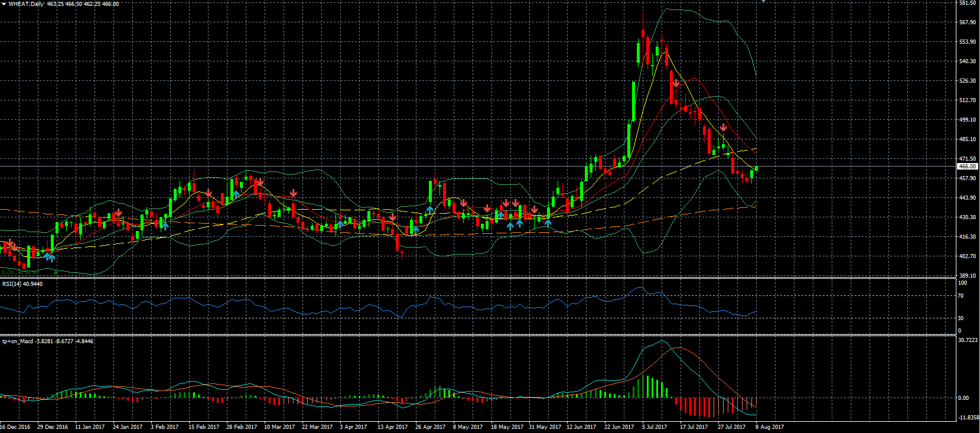Image resolution: width=980 pixels, height=433 pixels.
Task: Click the 10 Mar 2017 date label
Action: [279, 427]
